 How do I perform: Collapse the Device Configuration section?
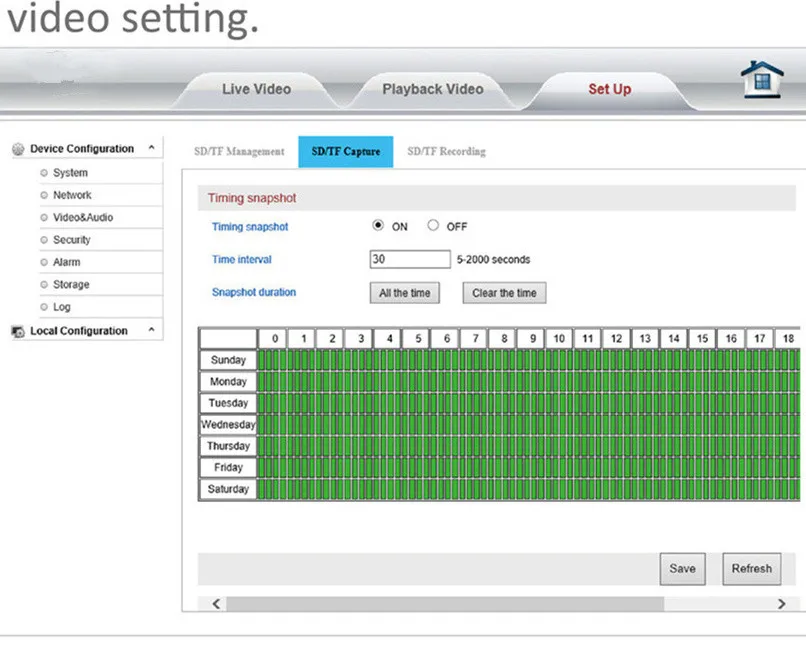152,148
